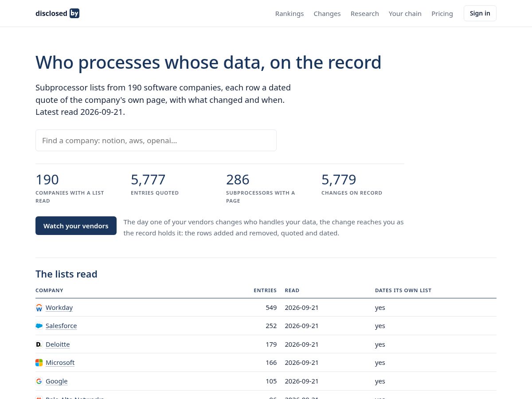Click the 'yes' value in the Salesforce row
The image size is (532, 399).
[x=380, y=326]
